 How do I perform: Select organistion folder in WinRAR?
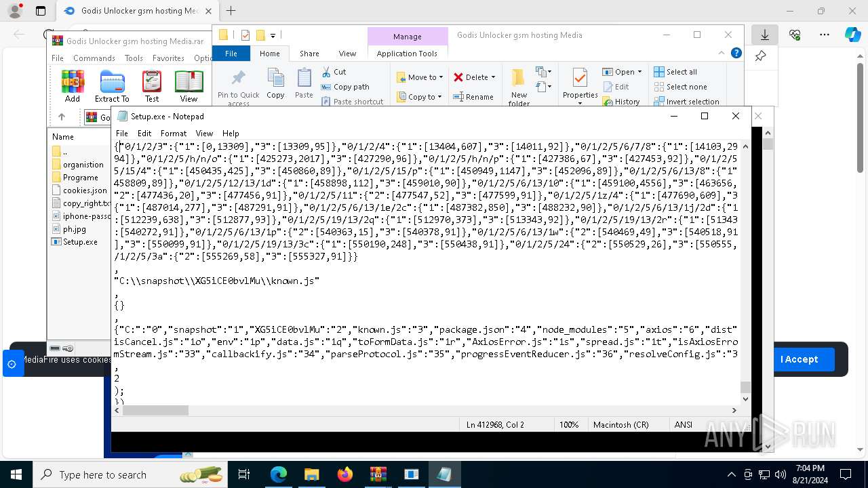[x=77, y=165]
